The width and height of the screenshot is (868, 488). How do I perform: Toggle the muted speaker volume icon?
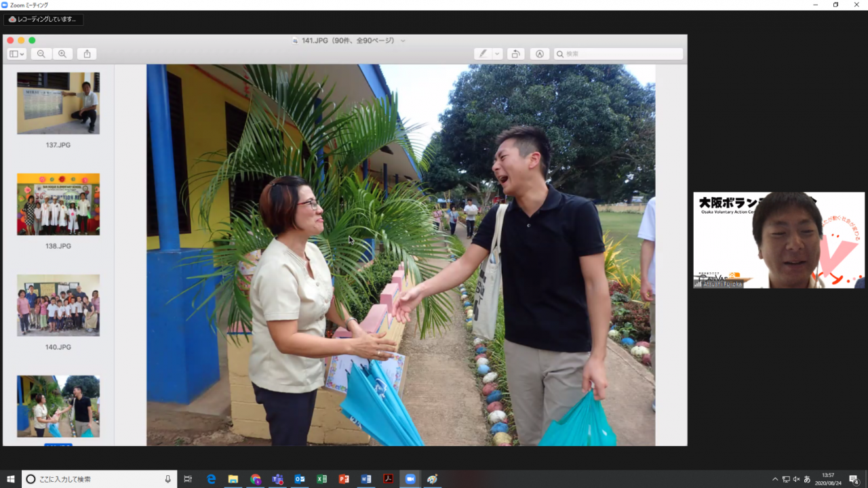pos(796,479)
